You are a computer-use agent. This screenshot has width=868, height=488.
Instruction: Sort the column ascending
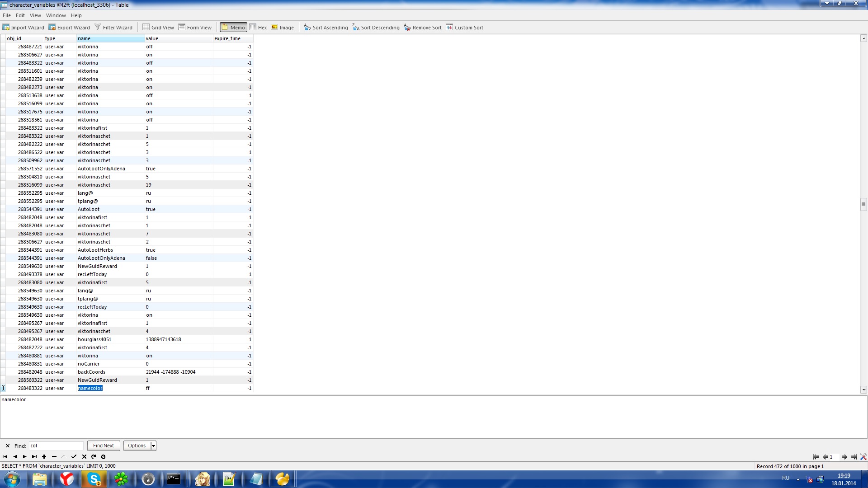tap(326, 28)
